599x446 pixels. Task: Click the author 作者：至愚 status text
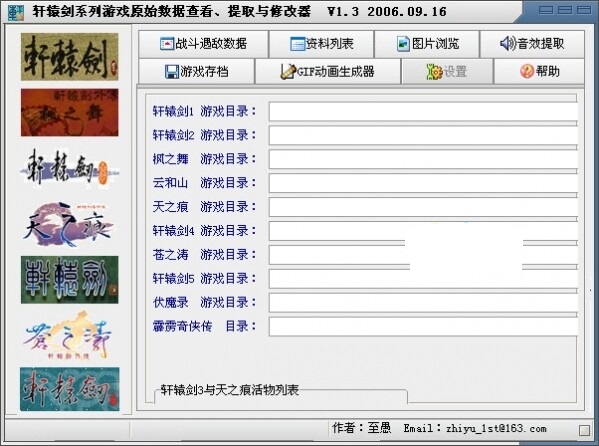(361, 428)
